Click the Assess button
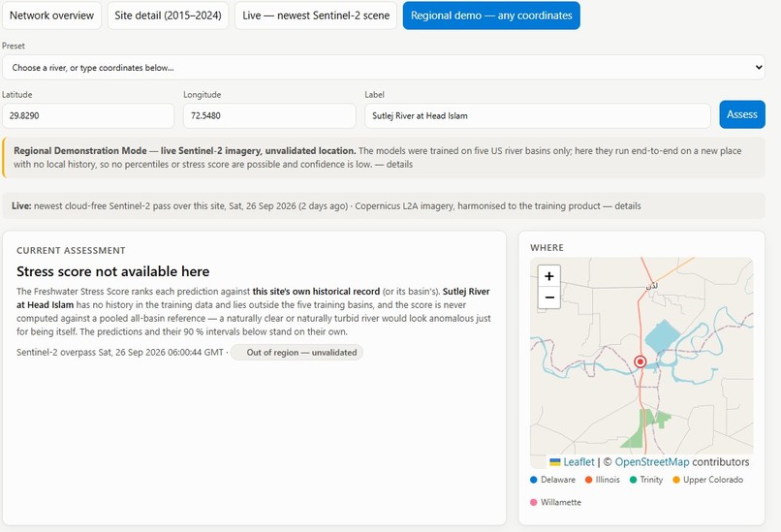Image resolution: width=781 pixels, height=532 pixels. click(x=741, y=114)
